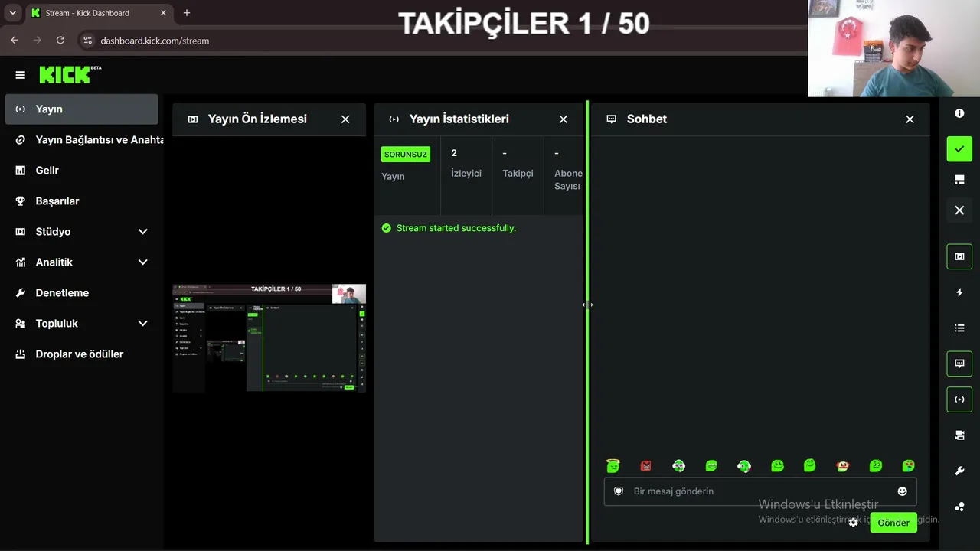Toggle the stream preview panel icon in right sidebar
980x551 pixels.
pyautogui.click(x=959, y=256)
